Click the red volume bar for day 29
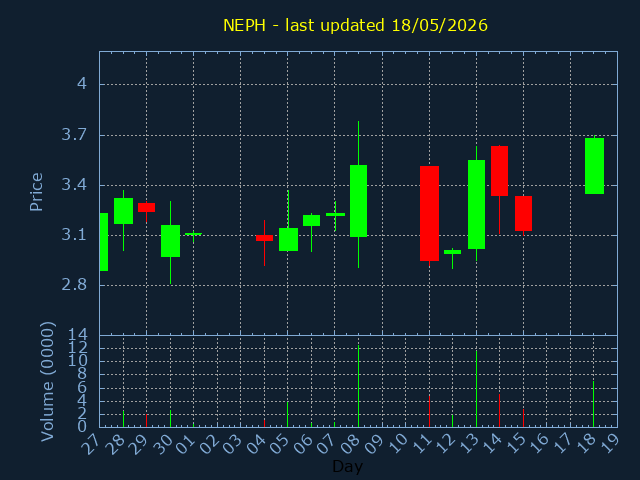The height and width of the screenshot is (480, 640). pyautogui.click(x=147, y=420)
